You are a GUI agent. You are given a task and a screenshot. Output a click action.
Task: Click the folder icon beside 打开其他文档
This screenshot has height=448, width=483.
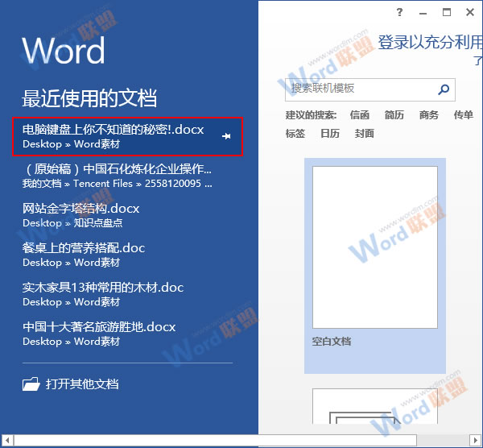pos(31,384)
